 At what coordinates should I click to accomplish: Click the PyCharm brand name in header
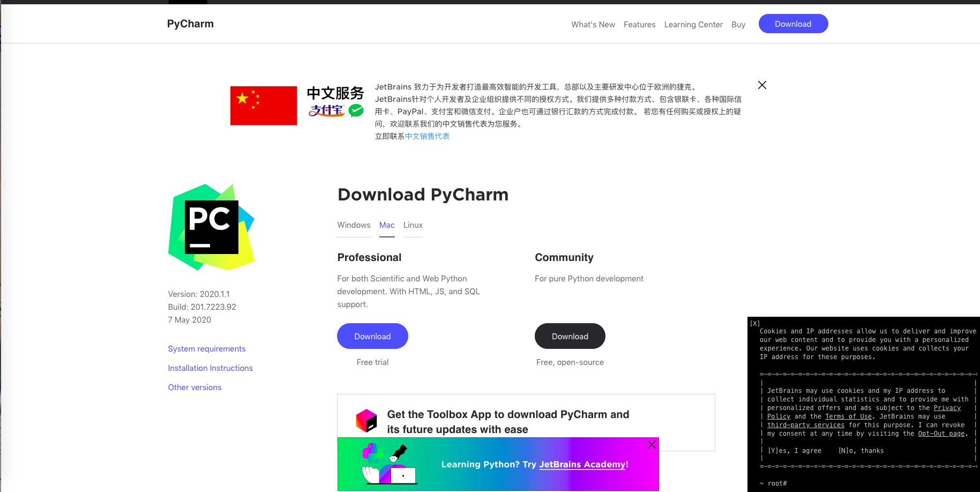[x=190, y=24]
